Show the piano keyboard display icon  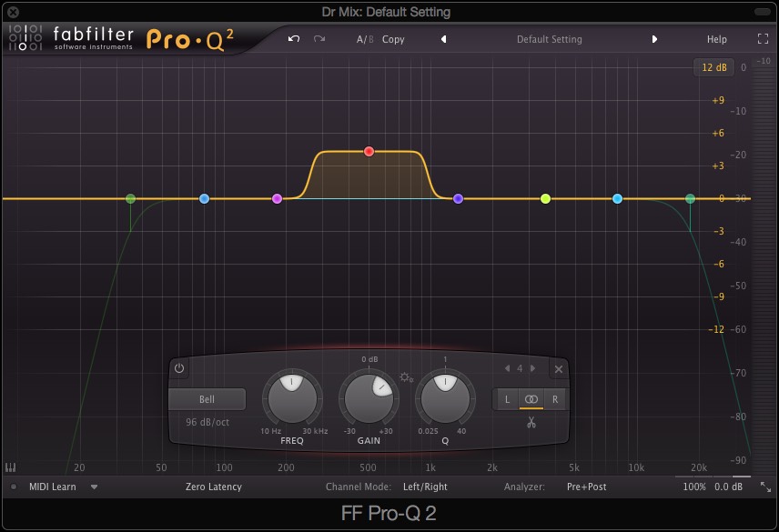tap(10, 467)
